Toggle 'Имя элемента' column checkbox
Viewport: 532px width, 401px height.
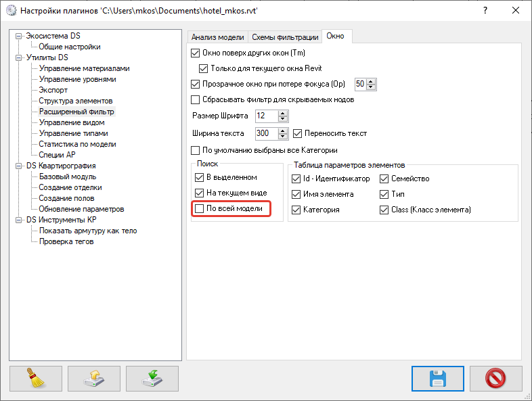[296, 194]
